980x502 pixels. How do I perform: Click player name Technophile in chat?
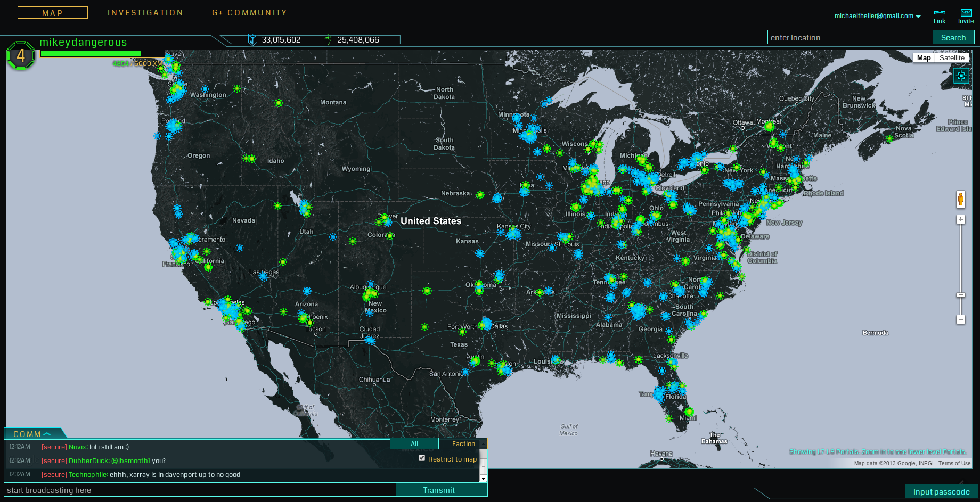point(88,474)
